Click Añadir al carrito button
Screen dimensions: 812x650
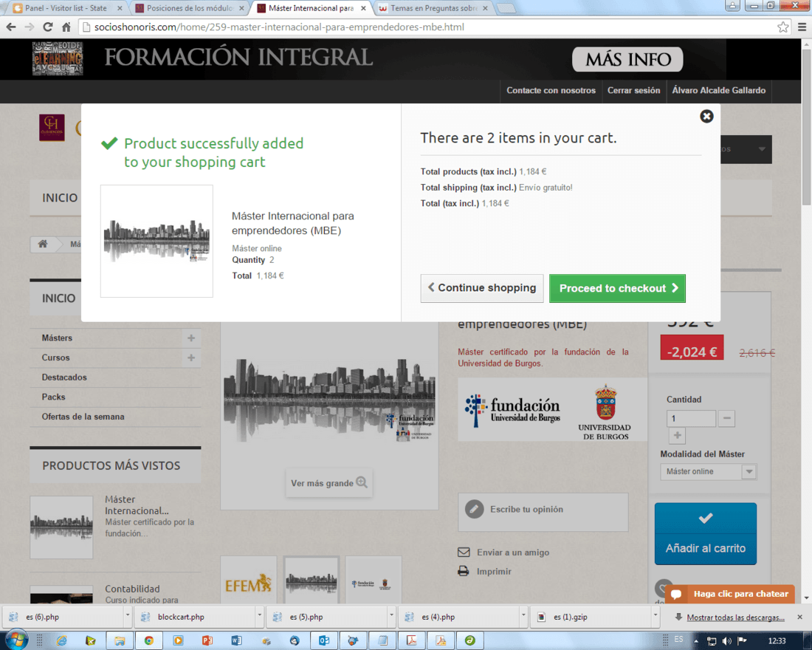point(705,533)
